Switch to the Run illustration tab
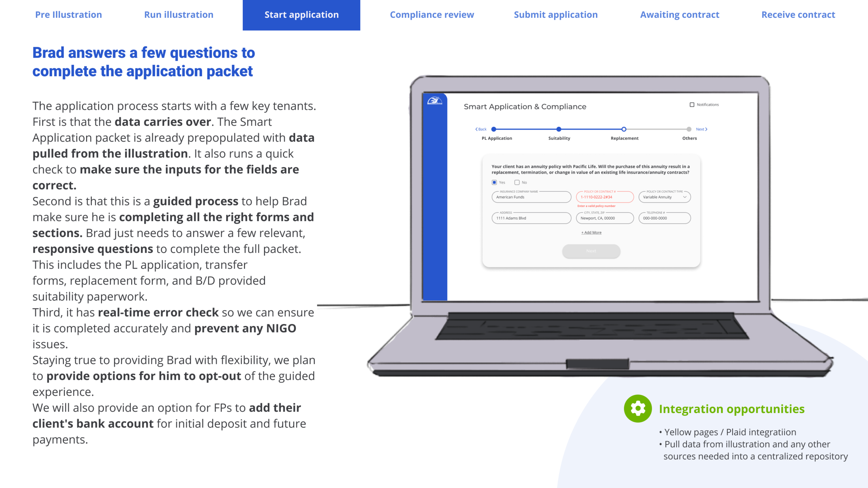Image resolution: width=868 pixels, height=488 pixels. click(x=178, y=15)
